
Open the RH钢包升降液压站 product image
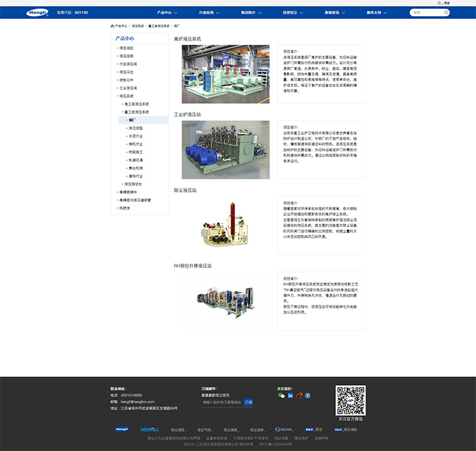coord(226,301)
